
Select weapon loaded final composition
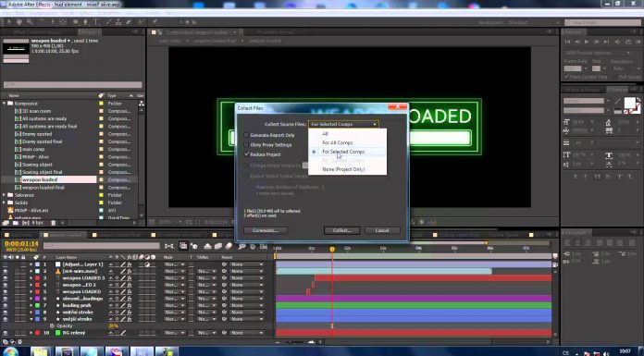click(x=43, y=187)
